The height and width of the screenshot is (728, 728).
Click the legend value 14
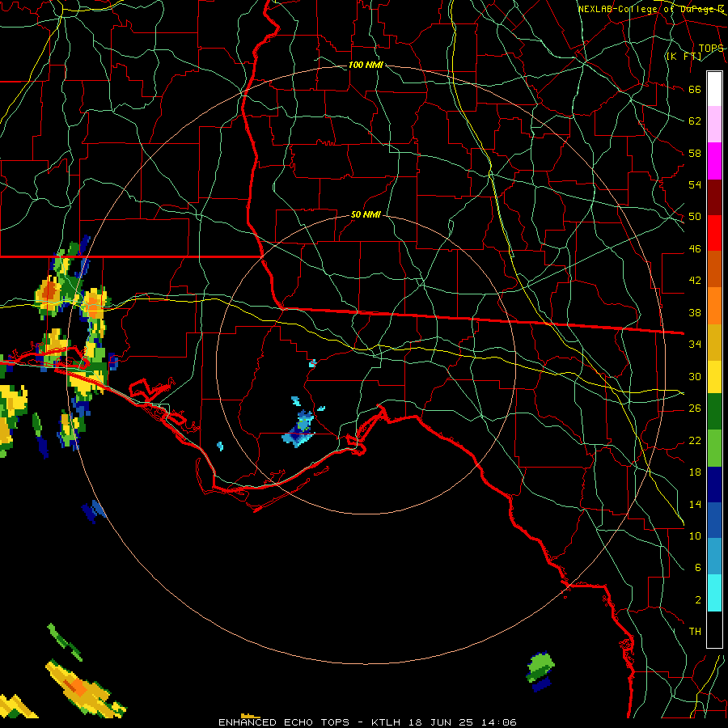[x=695, y=504]
